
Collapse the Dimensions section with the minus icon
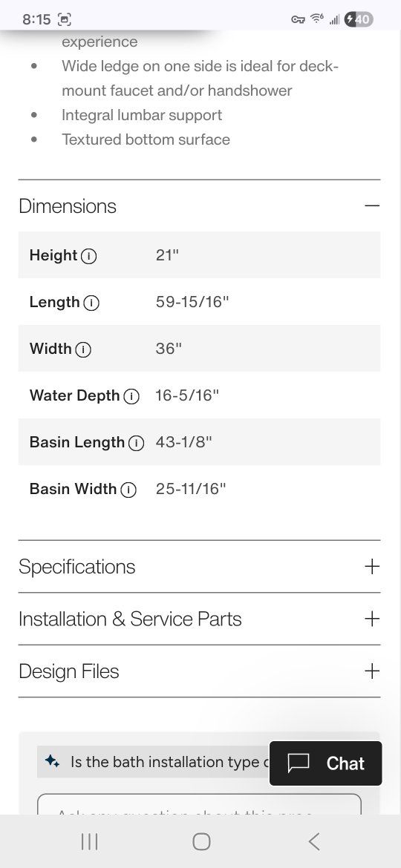coord(372,206)
